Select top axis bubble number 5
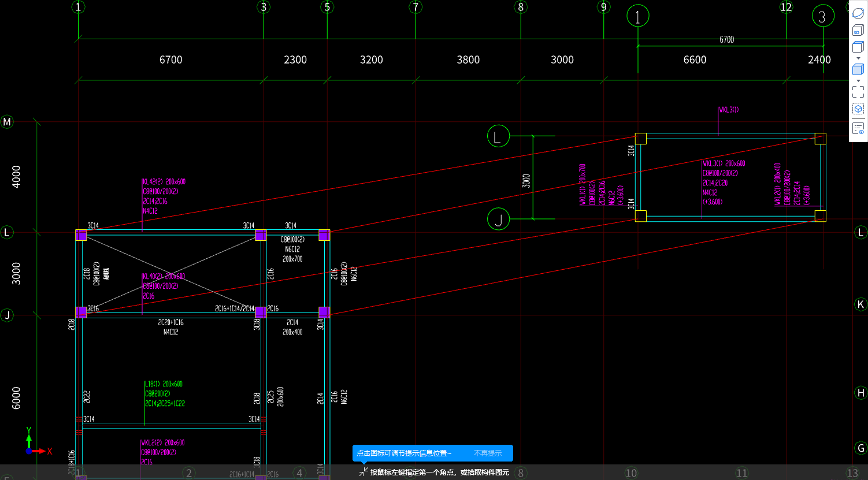This screenshot has height=480, width=868. pyautogui.click(x=327, y=7)
